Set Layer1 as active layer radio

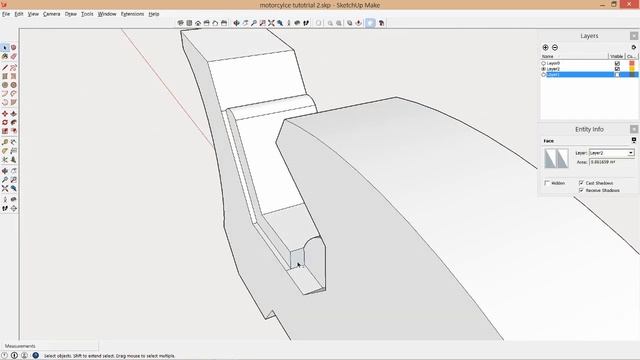(543, 75)
